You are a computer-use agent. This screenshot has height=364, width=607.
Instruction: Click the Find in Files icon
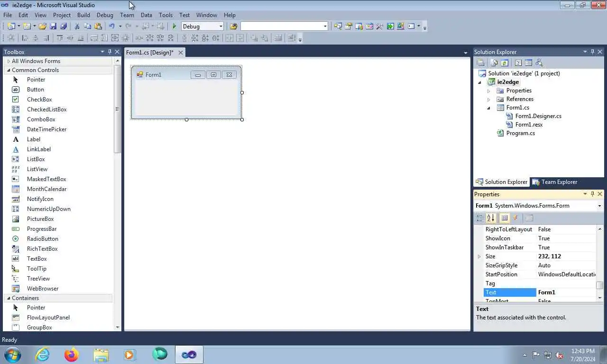(x=233, y=26)
